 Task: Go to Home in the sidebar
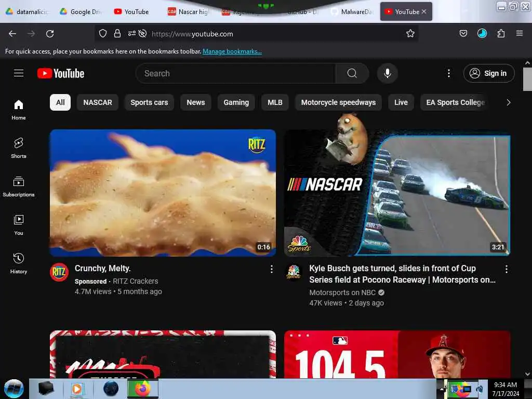19,110
